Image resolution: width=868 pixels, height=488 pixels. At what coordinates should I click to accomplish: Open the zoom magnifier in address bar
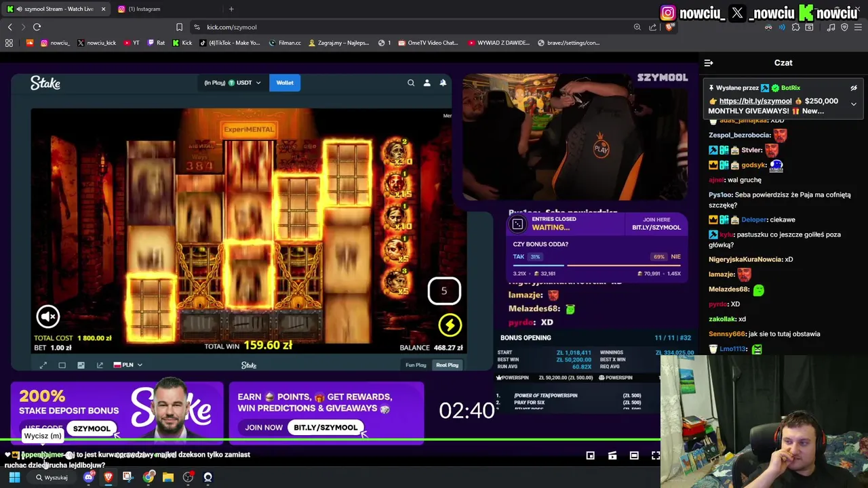637,27
